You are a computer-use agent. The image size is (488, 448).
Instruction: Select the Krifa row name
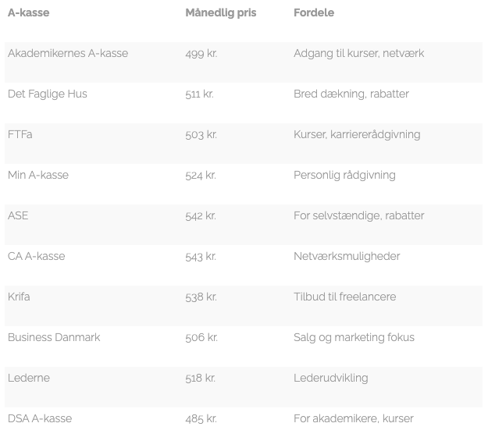(x=19, y=297)
